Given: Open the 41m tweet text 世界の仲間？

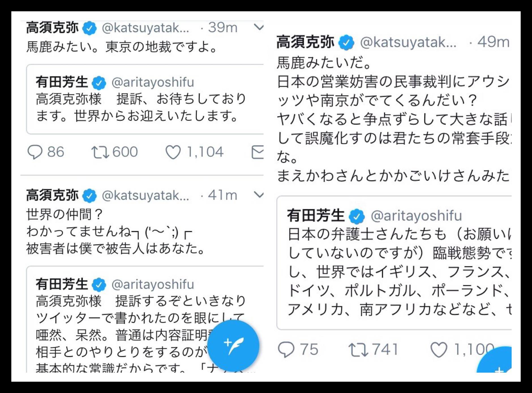Looking at the screenshot, I should [x=65, y=214].
